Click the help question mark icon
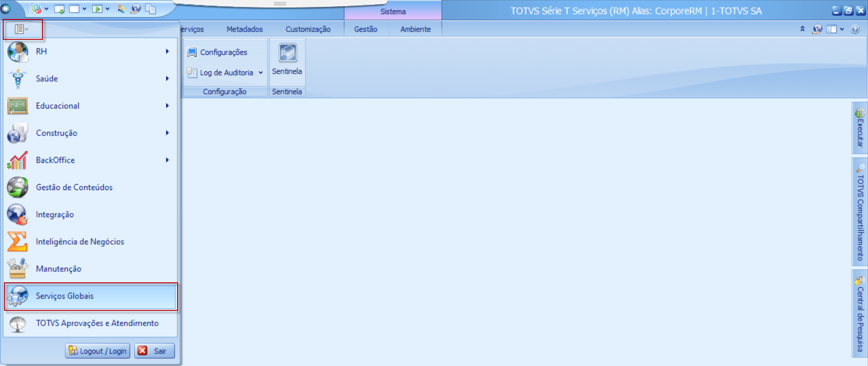The image size is (868, 366). click(855, 29)
